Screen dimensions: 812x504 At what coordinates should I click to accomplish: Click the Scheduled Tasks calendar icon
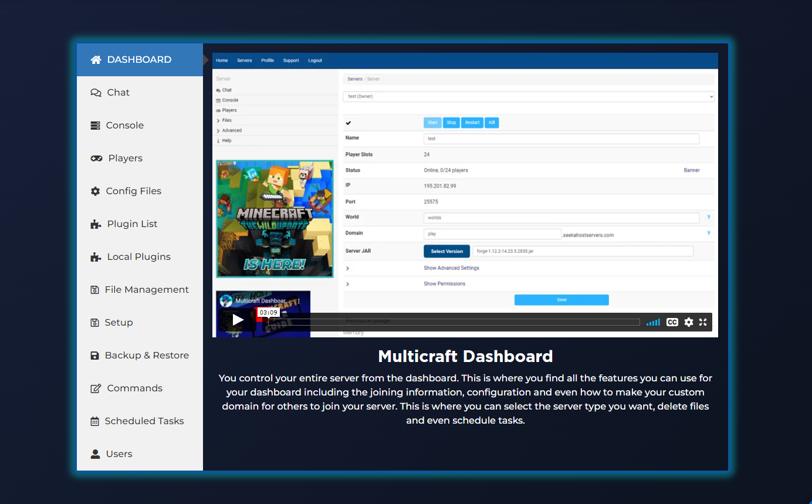click(94, 421)
